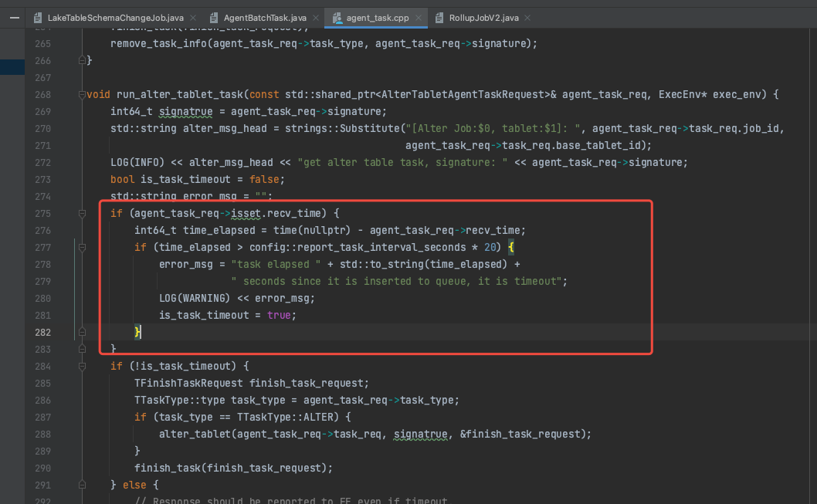Viewport: 817px width, 504px height.
Task: Click line number 273 in the gutter
Action: pos(42,180)
